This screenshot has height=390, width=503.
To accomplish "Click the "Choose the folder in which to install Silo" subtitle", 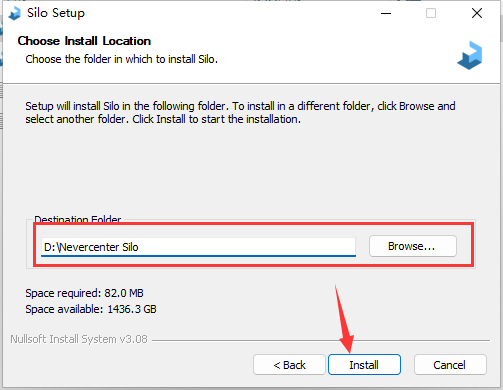I will tap(121, 59).
